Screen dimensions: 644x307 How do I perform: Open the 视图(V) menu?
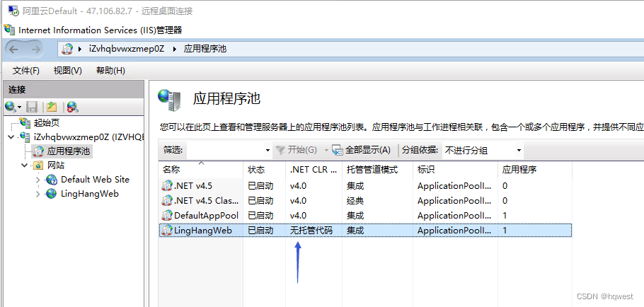(x=68, y=71)
